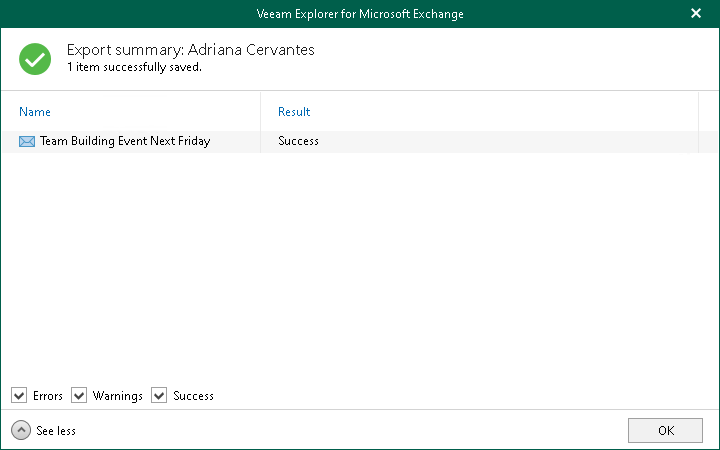This screenshot has width=720, height=450.
Task: Click the Success result cell
Action: coord(298,142)
